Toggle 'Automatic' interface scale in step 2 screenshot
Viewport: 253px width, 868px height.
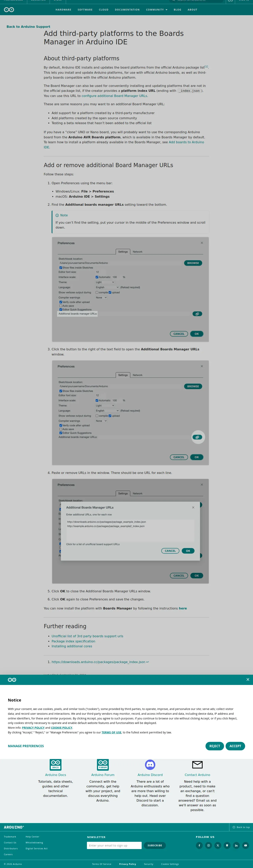pos(97,277)
